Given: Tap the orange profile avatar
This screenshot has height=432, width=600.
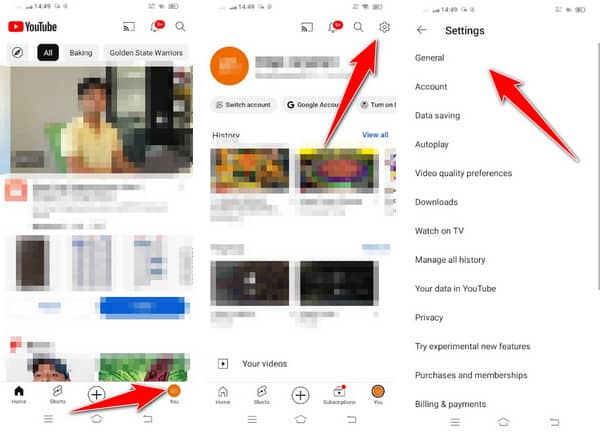Looking at the screenshot, I should [x=230, y=66].
